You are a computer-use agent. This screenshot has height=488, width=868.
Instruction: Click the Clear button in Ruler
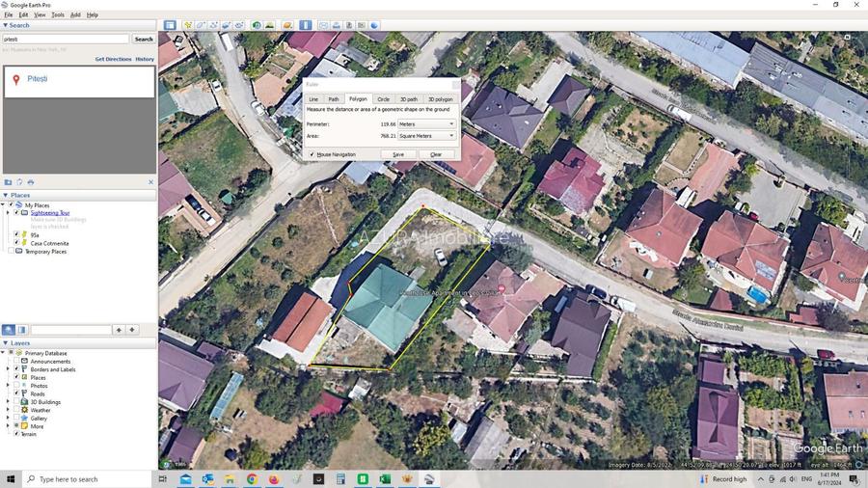pyautogui.click(x=436, y=154)
